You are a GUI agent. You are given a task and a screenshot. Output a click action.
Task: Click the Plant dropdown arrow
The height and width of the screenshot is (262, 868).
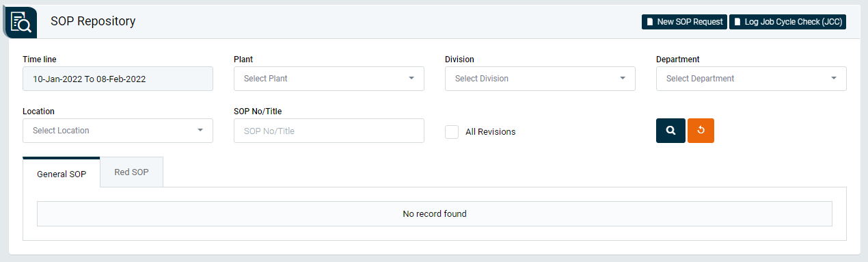coord(411,78)
